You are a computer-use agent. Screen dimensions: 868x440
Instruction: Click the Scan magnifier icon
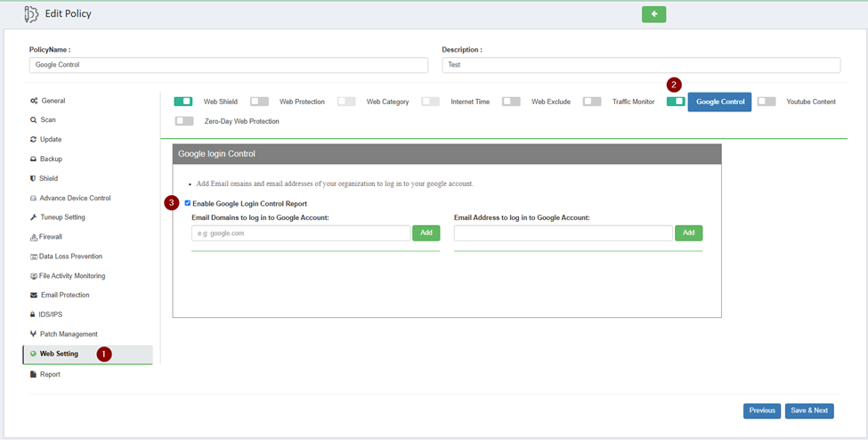pos(33,119)
